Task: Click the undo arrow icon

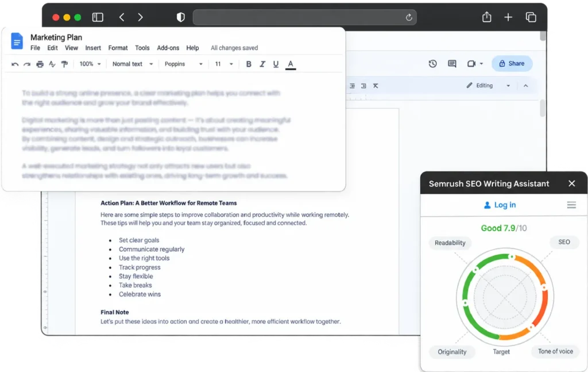Action: click(15, 64)
